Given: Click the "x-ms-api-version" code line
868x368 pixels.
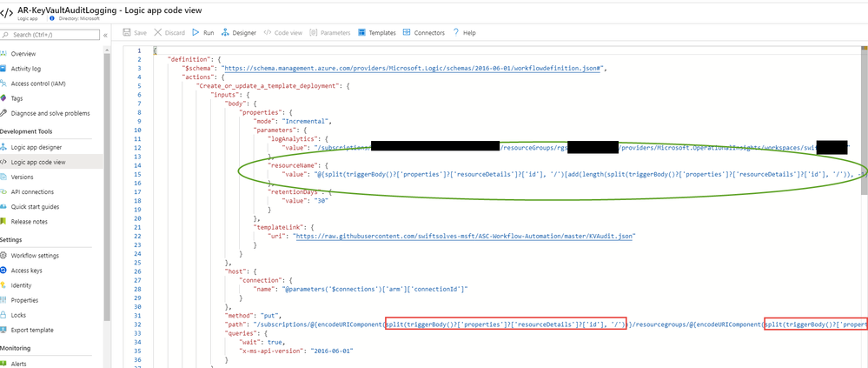Looking at the screenshot, I should coord(295,351).
